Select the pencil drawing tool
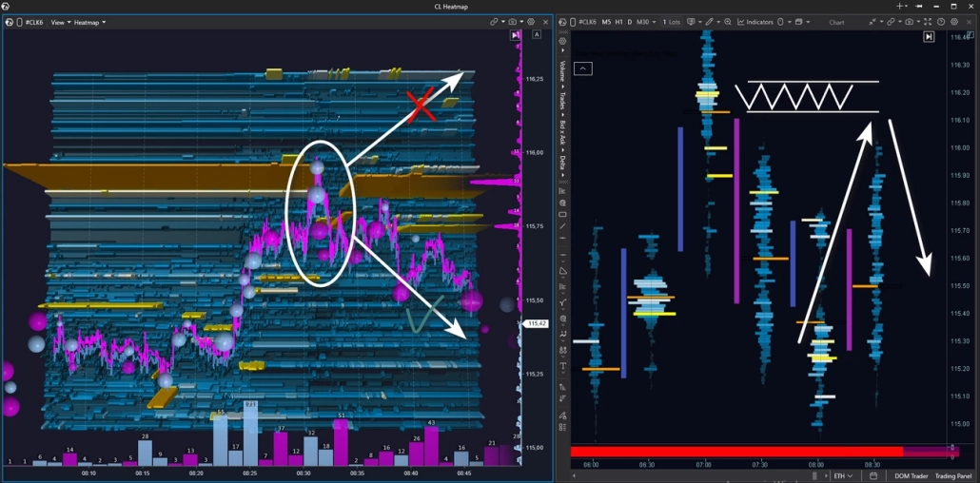 point(709,22)
